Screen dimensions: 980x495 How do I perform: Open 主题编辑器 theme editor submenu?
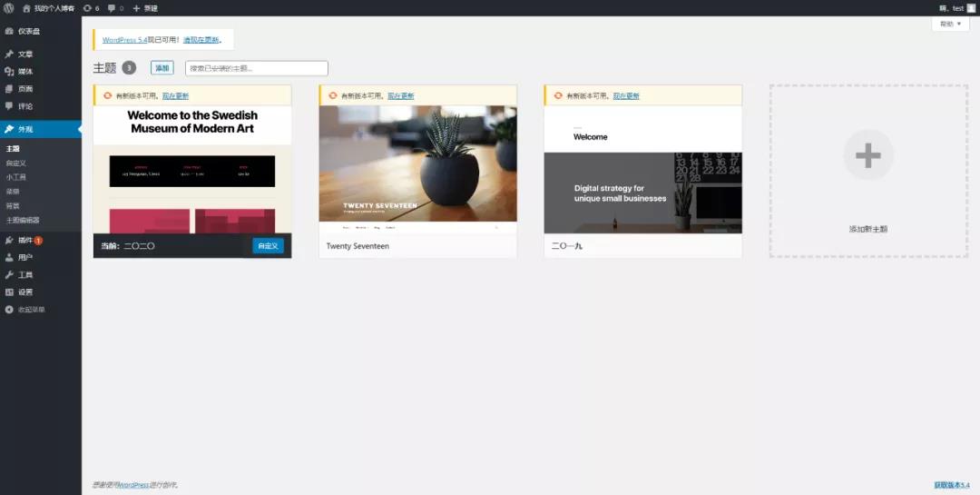(x=23, y=221)
